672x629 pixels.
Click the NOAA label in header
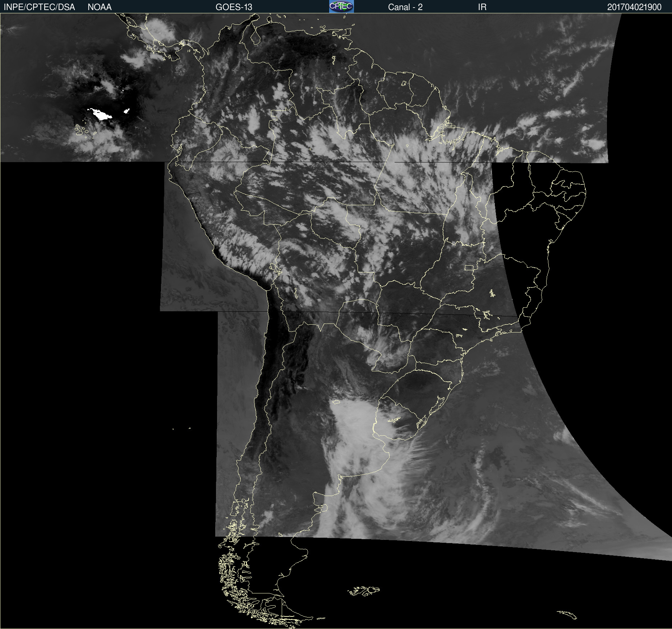pos(100,7)
